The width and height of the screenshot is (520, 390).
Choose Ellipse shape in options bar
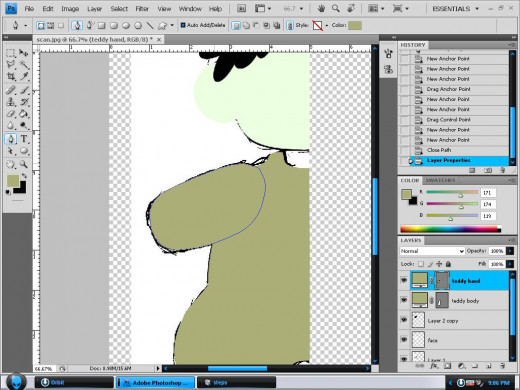[x=126, y=25]
